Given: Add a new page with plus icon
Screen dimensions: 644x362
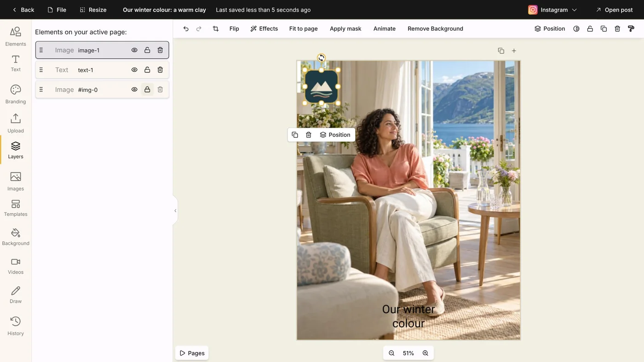Looking at the screenshot, I should pyautogui.click(x=514, y=51).
